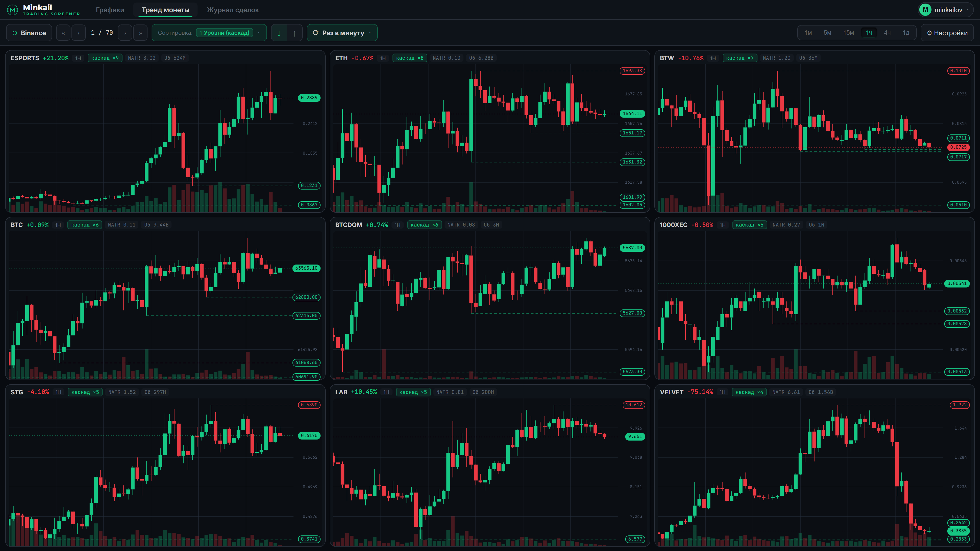This screenshot has height=551, width=980.
Task: Open the VELVET chart card
Action: click(x=814, y=466)
